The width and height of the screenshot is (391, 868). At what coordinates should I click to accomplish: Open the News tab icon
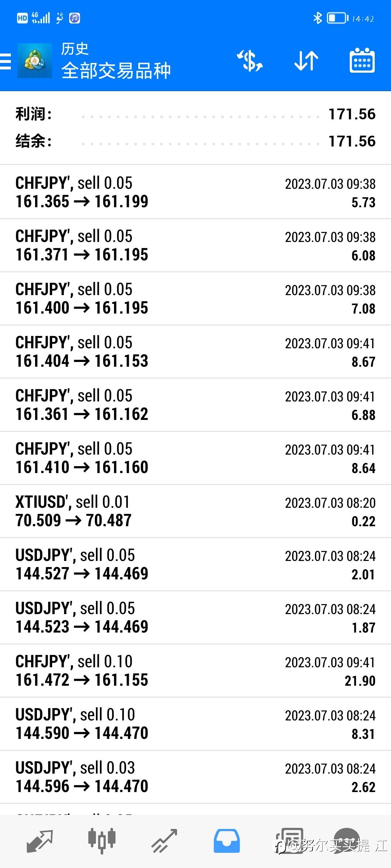[290, 841]
